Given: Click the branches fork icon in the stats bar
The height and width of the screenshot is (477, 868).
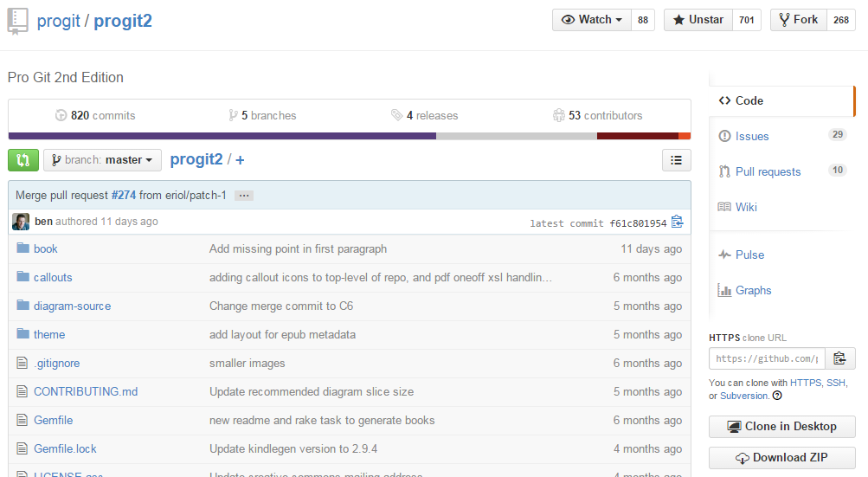Looking at the screenshot, I should click(233, 115).
